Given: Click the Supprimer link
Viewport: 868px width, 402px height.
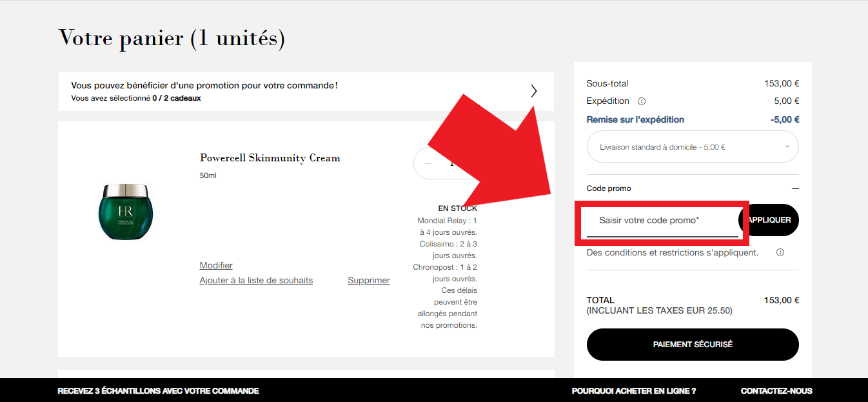Looking at the screenshot, I should tap(369, 280).
